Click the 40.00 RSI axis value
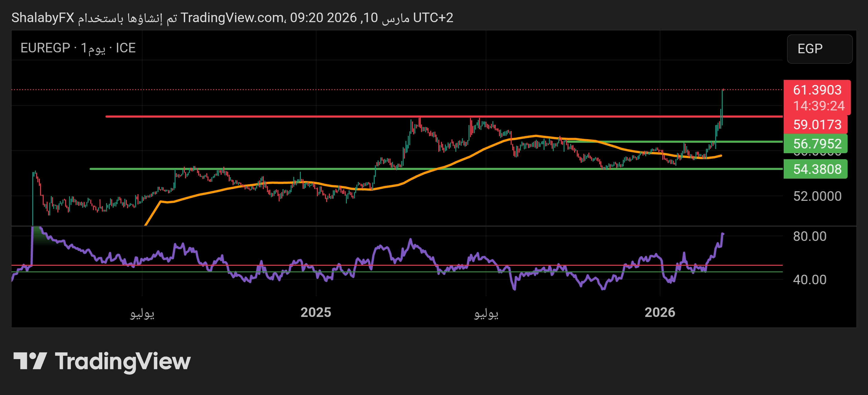The width and height of the screenshot is (868, 395). tap(809, 279)
